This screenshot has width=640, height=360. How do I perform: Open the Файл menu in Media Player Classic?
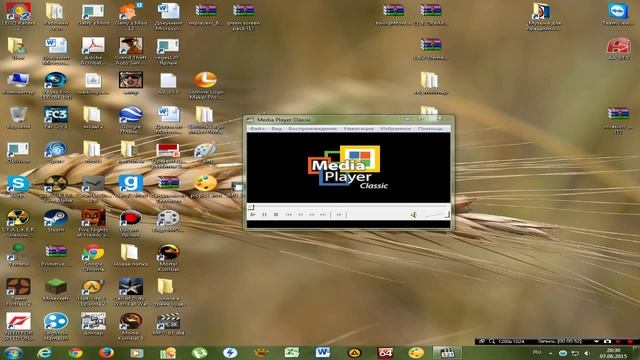(x=257, y=129)
